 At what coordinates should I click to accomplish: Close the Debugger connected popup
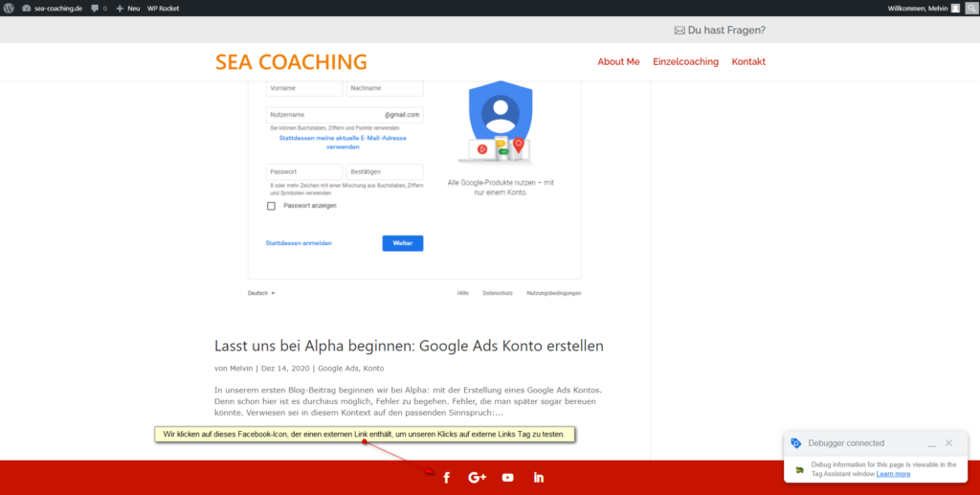coord(949,443)
